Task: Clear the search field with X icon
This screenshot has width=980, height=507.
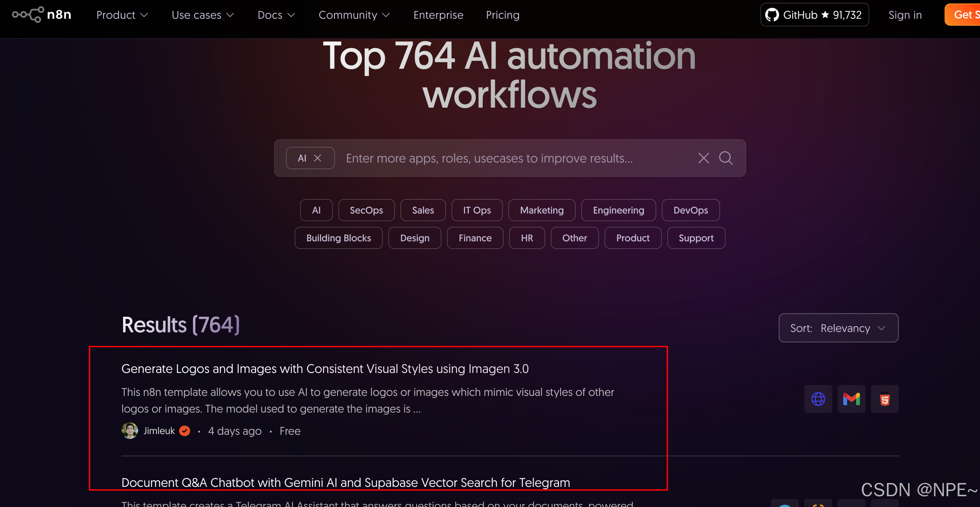Action: coord(703,158)
